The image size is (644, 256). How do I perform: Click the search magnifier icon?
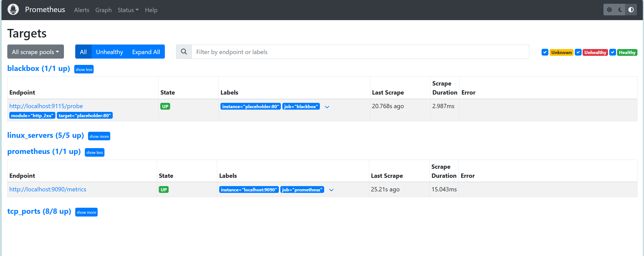click(x=184, y=52)
